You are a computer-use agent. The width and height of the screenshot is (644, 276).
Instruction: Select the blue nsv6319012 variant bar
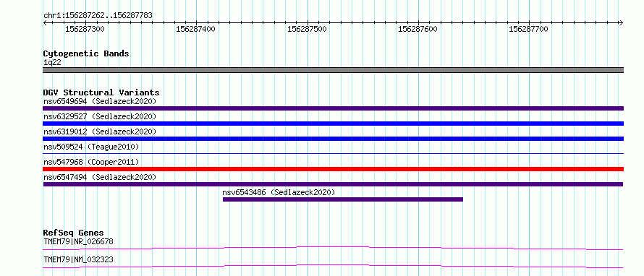click(333, 139)
